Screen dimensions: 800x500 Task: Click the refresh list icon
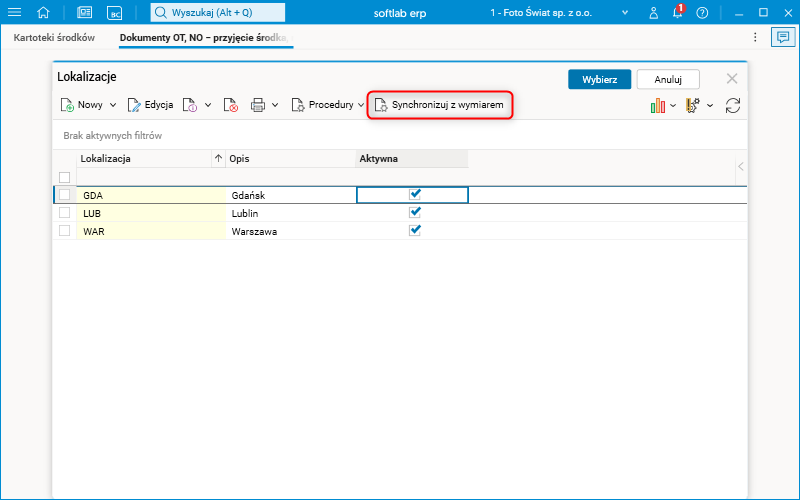(733, 106)
